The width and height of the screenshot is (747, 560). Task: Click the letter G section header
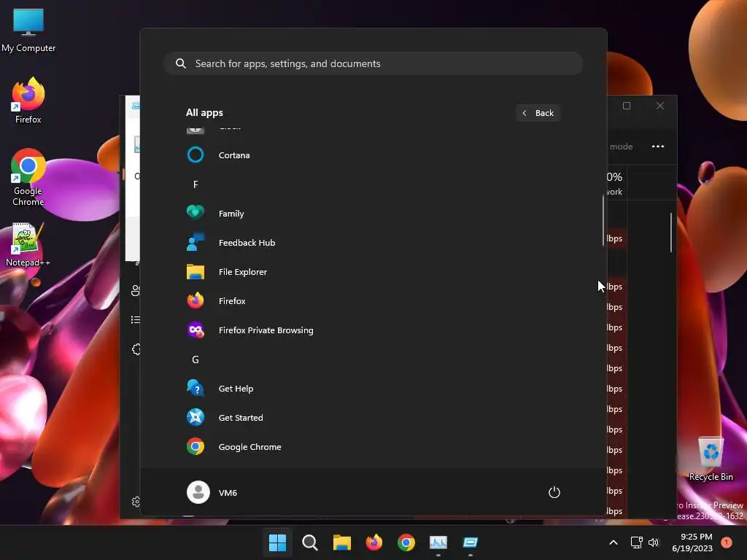[196, 359]
